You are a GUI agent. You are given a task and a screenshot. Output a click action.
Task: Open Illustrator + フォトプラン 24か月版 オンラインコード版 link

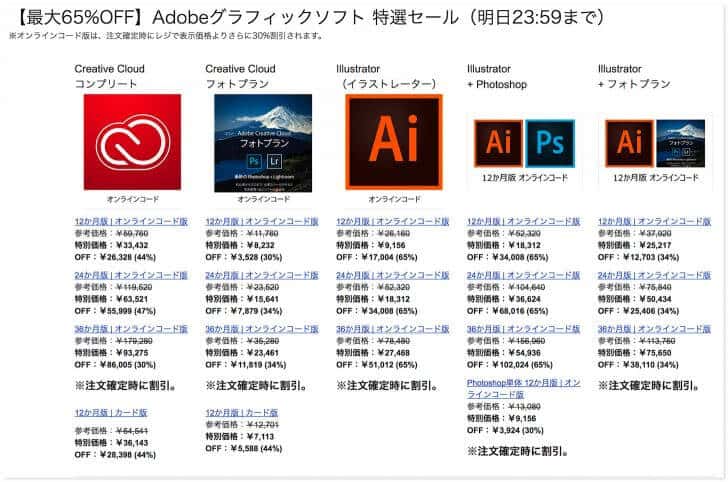[655, 275]
